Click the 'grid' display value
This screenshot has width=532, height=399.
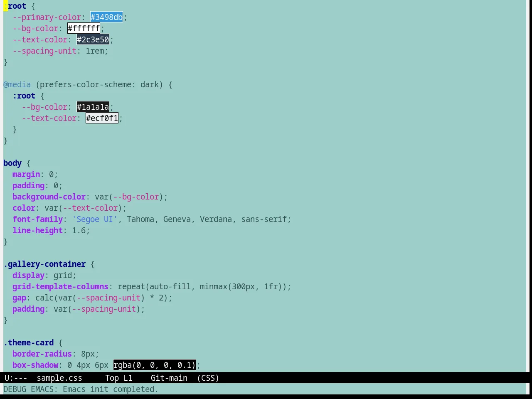(63, 275)
